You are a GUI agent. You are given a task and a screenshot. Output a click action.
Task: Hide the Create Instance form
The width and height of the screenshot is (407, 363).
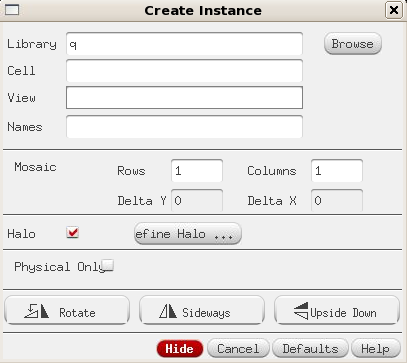click(180, 349)
